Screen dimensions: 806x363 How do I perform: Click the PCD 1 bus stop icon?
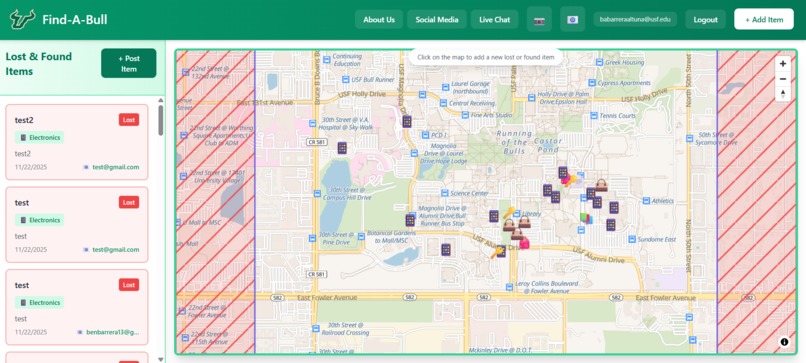(x=425, y=135)
